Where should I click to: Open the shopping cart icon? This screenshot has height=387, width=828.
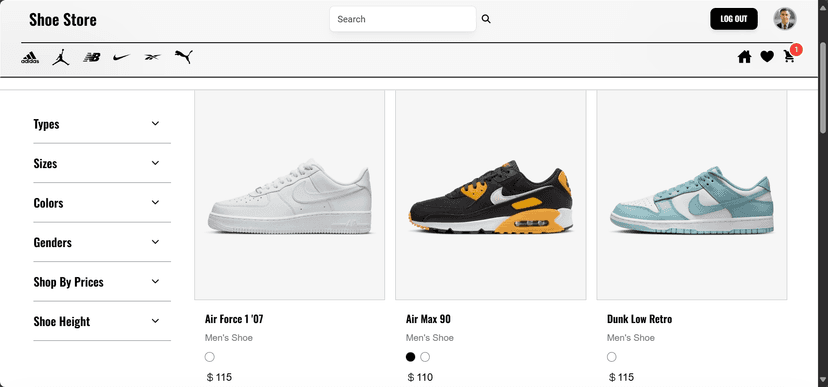[x=789, y=56]
